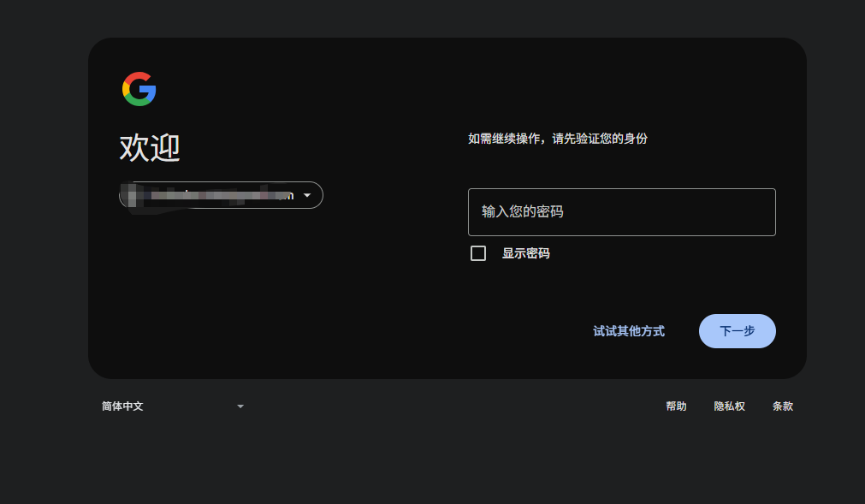The width and height of the screenshot is (865, 504).
Task: Click the 欢迎 heading
Action: pos(150,148)
